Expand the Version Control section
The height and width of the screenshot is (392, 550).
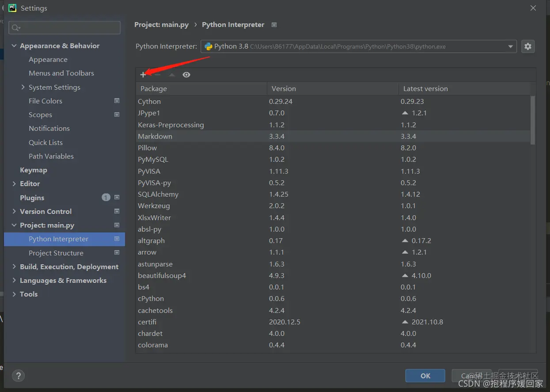(14, 211)
